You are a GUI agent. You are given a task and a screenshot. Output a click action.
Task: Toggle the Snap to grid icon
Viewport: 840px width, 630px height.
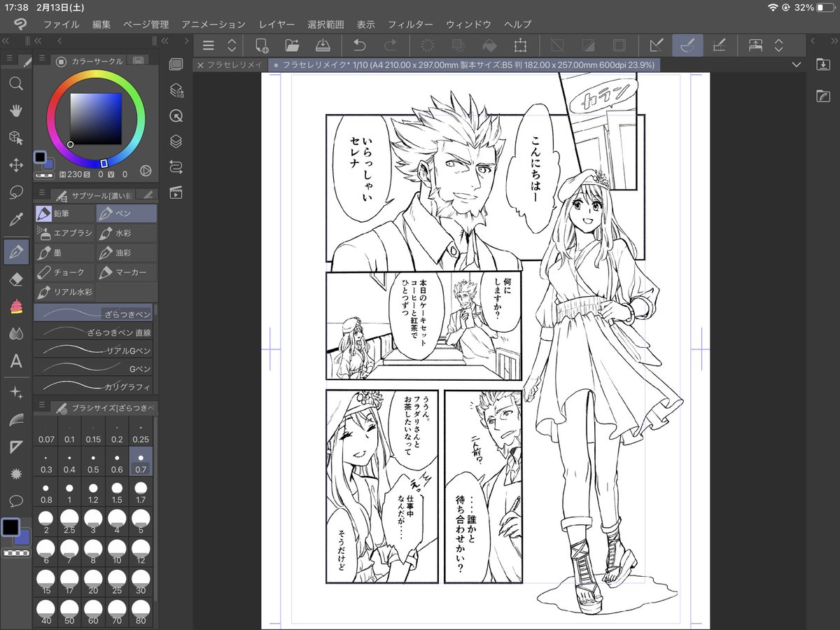coord(718,45)
